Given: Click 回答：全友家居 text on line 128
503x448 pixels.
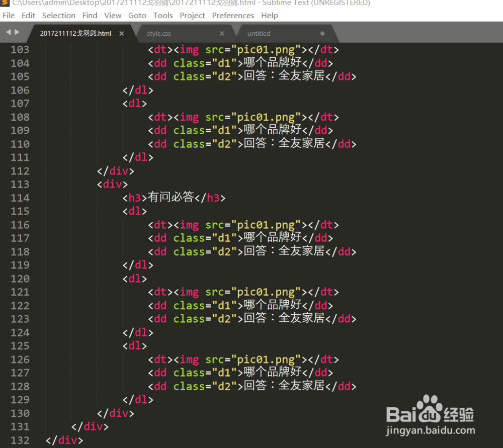Looking at the screenshot, I should tap(284, 386).
